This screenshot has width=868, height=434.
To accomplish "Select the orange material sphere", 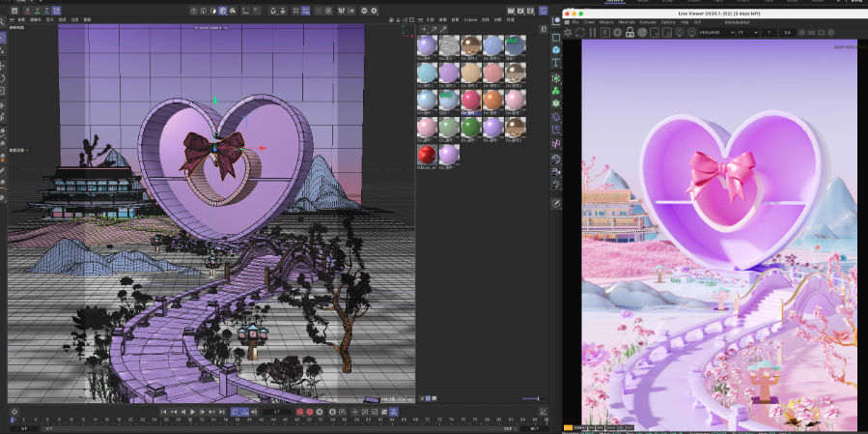I will click(493, 101).
